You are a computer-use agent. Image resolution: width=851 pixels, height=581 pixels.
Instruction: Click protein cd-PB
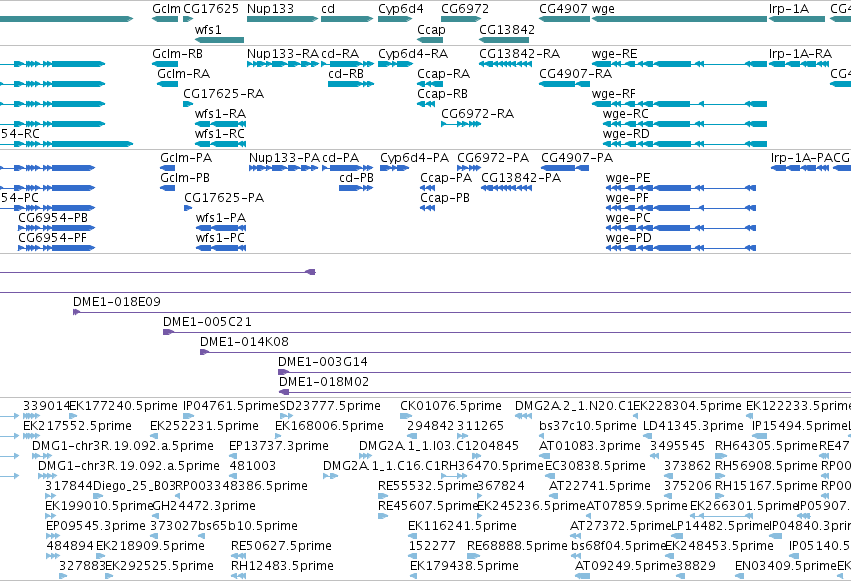pos(355,188)
